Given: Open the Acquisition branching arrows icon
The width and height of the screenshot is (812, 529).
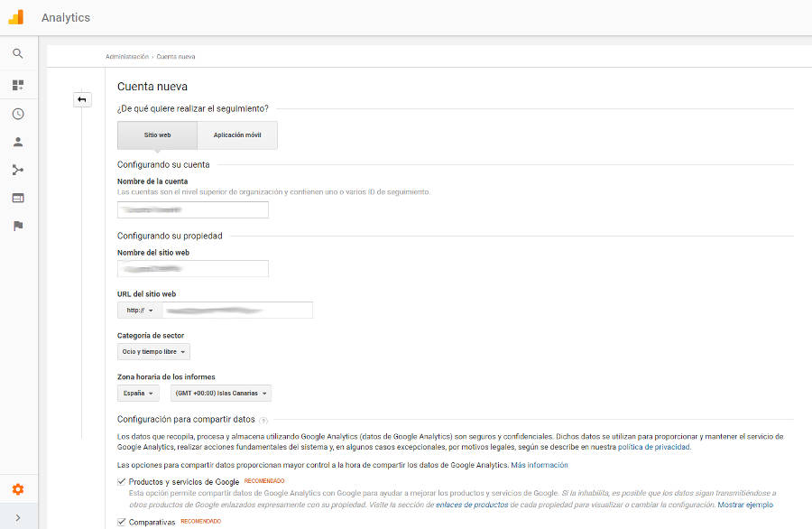Looking at the screenshot, I should coord(18,170).
